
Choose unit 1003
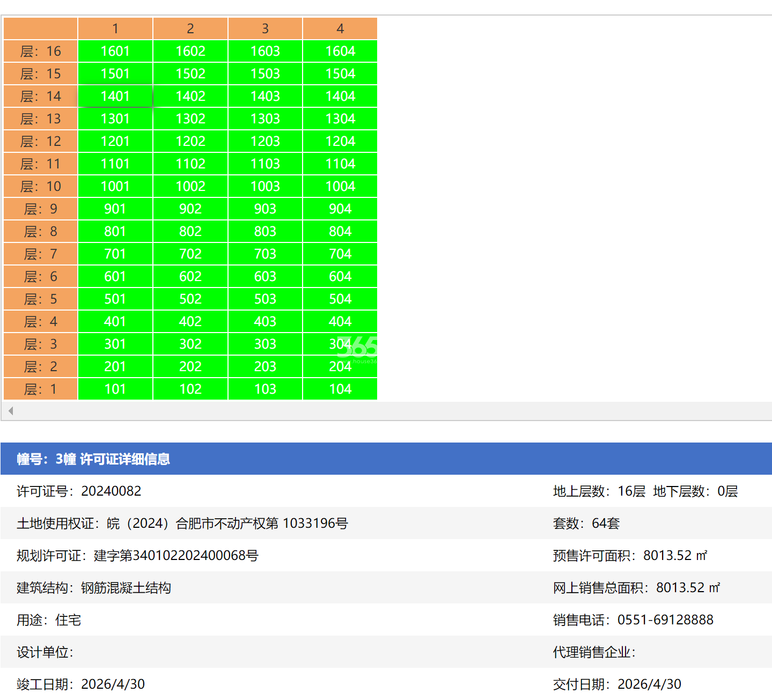pos(266,186)
